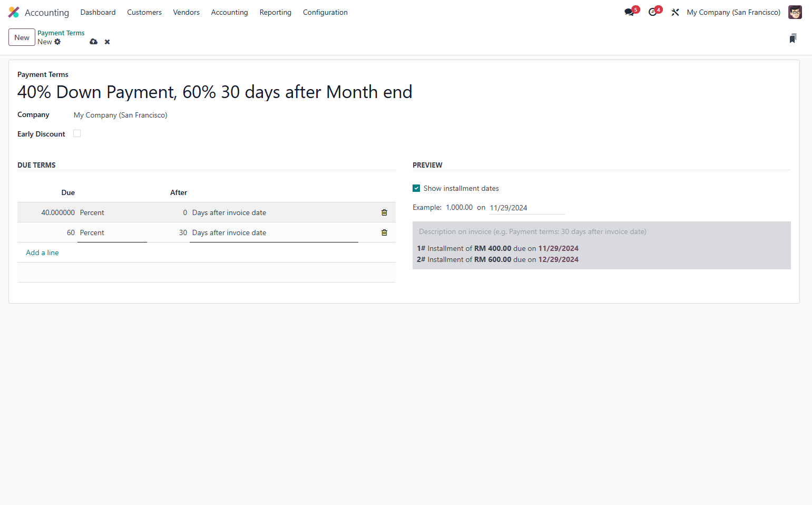Click the 12/29/2024 installment due date
The height and width of the screenshot is (505, 812).
click(558, 259)
